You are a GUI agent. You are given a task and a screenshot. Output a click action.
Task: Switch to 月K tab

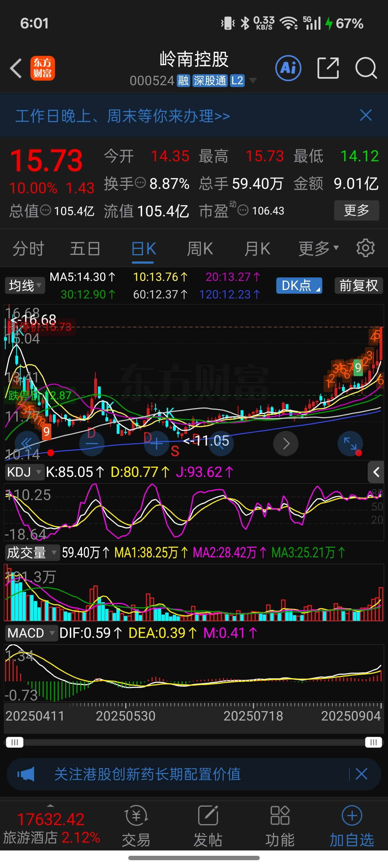point(257,249)
